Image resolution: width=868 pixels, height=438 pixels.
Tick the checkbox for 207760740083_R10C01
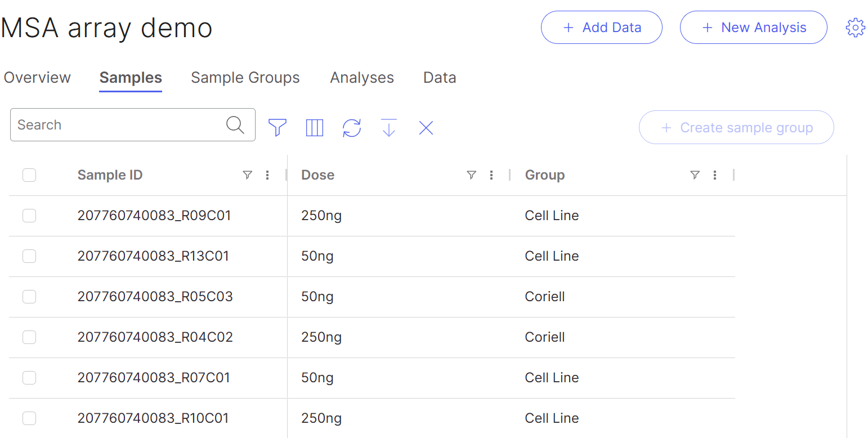(x=29, y=418)
